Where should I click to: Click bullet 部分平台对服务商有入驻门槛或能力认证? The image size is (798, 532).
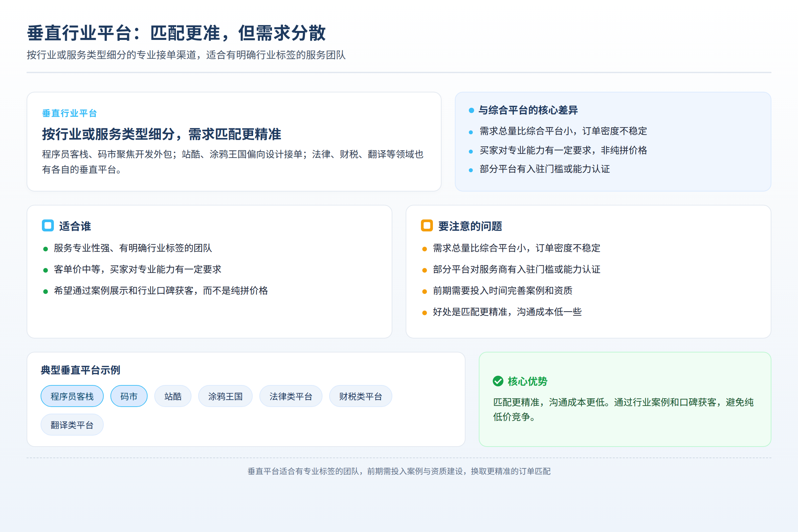click(x=516, y=269)
